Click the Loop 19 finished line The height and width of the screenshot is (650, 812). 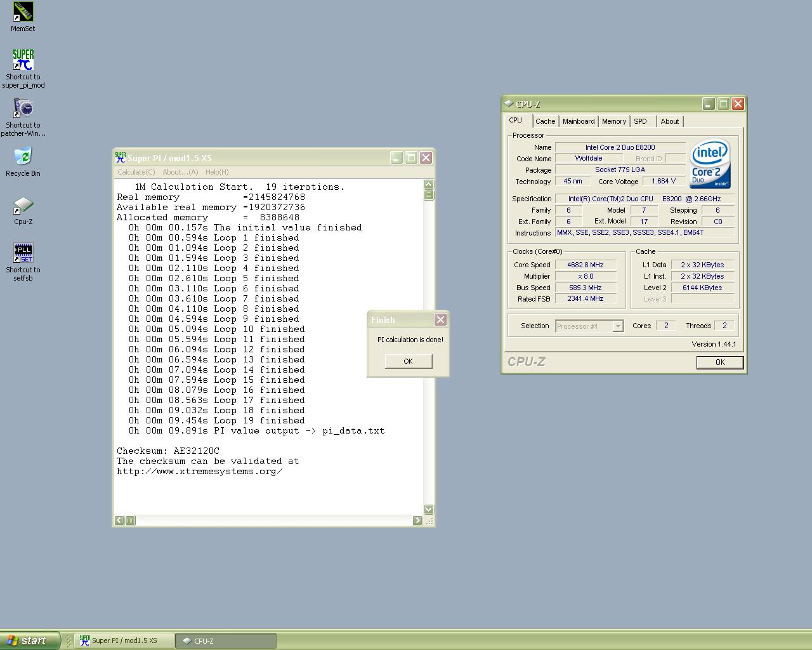pos(216,420)
